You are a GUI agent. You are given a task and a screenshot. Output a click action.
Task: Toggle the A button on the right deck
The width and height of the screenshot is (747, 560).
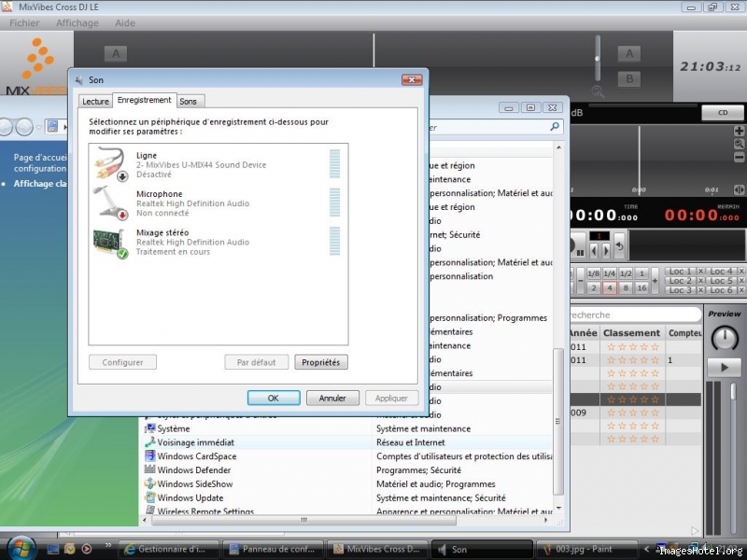pyautogui.click(x=629, y=54)
